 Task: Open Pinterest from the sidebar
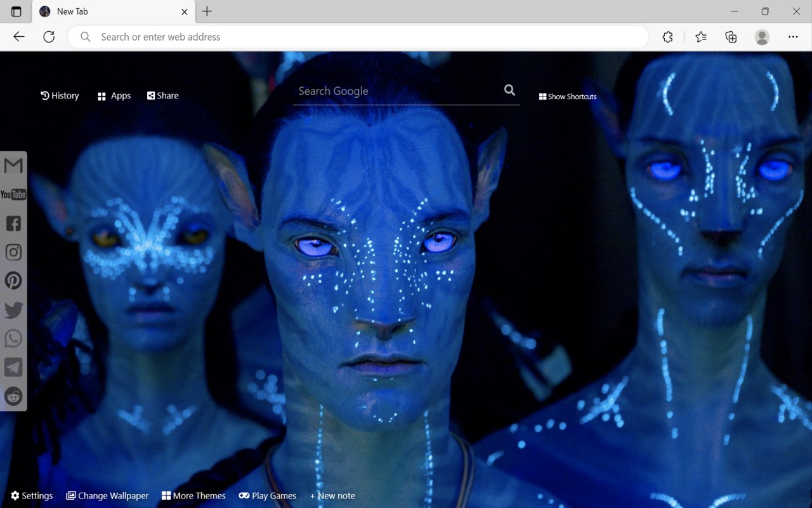coord(13,281)
